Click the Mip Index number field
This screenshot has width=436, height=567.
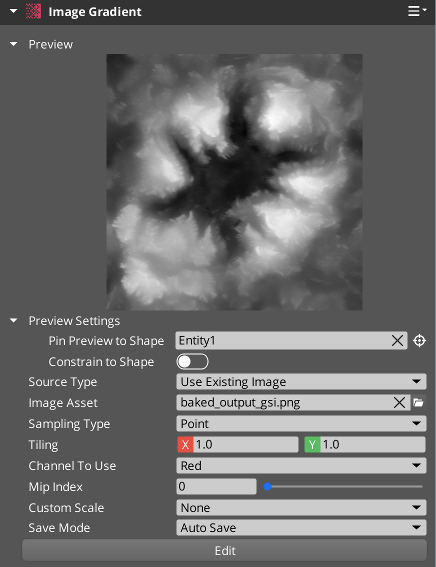click(216, 487)
